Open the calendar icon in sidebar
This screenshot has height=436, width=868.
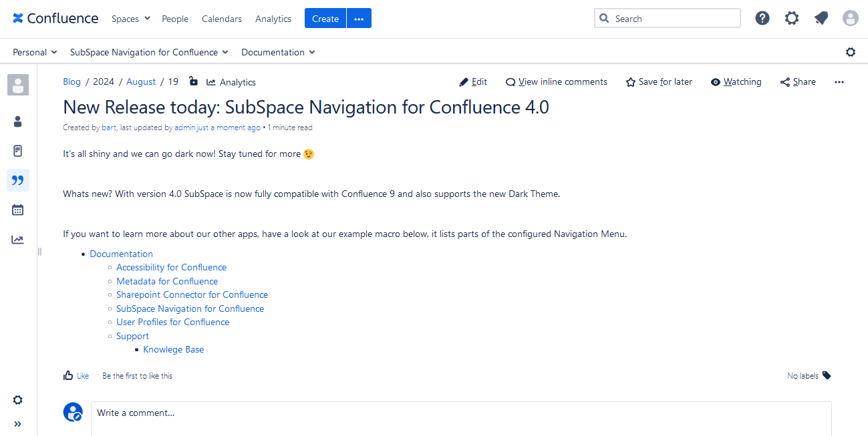tap(18, 210)
